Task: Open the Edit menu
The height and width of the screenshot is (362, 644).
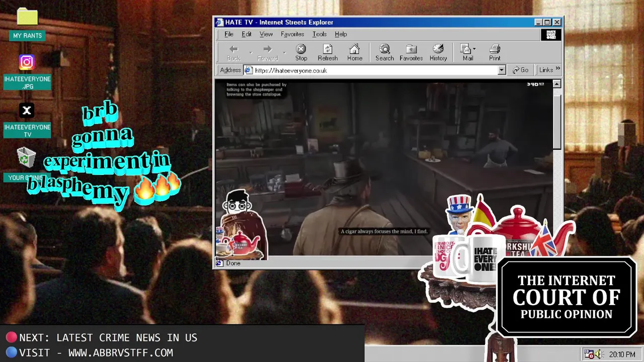Action: coord(247,34)
